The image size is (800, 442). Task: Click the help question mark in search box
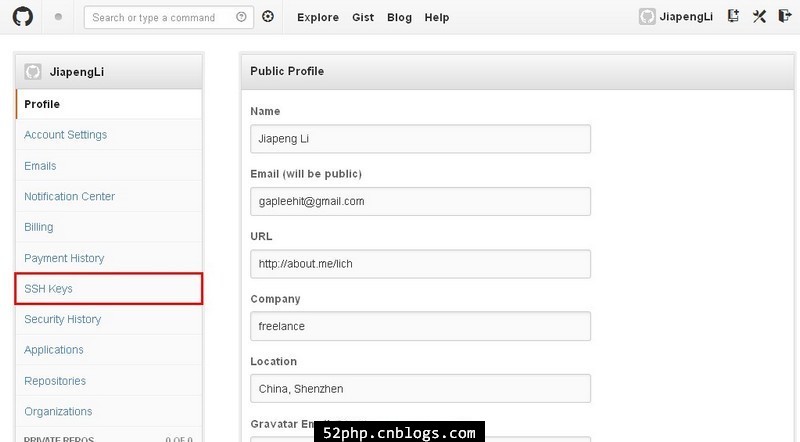[x=241, y=17]
